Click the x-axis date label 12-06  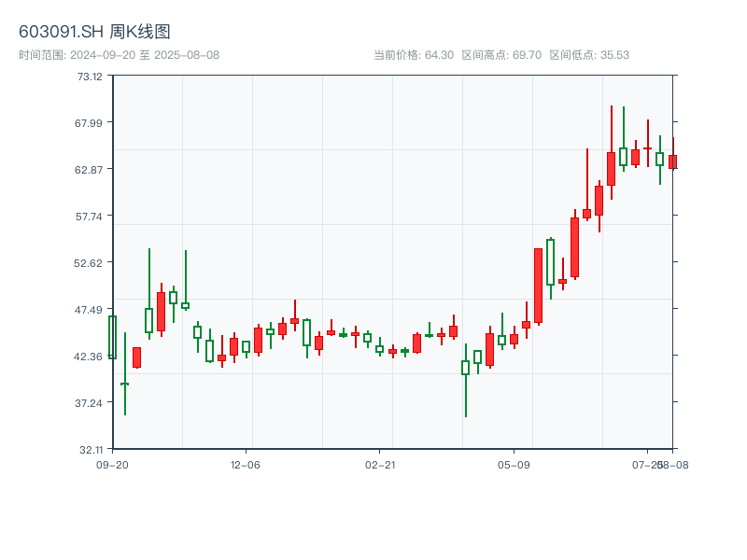click(246, 465)
